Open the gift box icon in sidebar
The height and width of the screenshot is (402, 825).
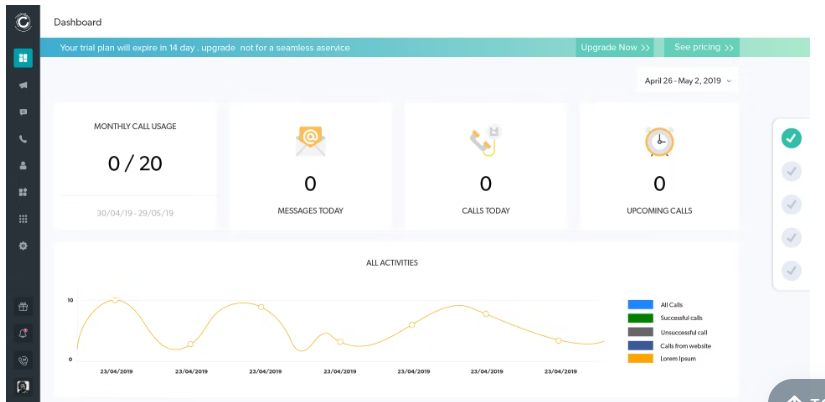23,307
